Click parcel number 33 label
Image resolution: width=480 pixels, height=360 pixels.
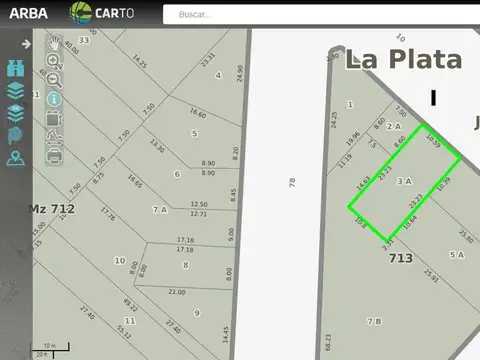tap(84, 40)
